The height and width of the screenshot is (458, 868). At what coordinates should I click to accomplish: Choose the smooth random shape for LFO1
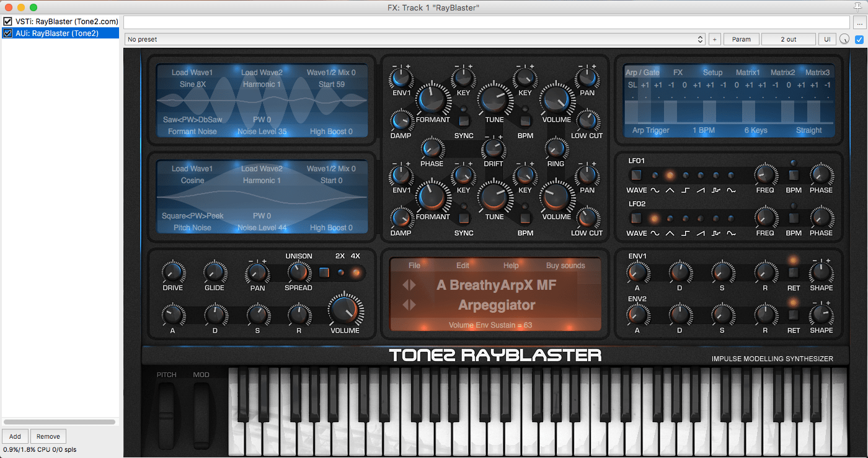pyautogui.click(x=731, y=176)
